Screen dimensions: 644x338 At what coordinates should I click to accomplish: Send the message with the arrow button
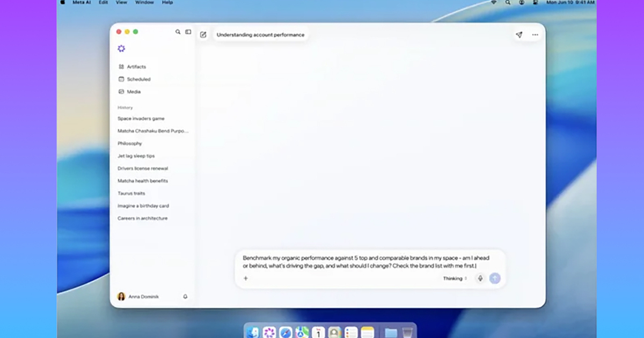(x=495, y=278)
